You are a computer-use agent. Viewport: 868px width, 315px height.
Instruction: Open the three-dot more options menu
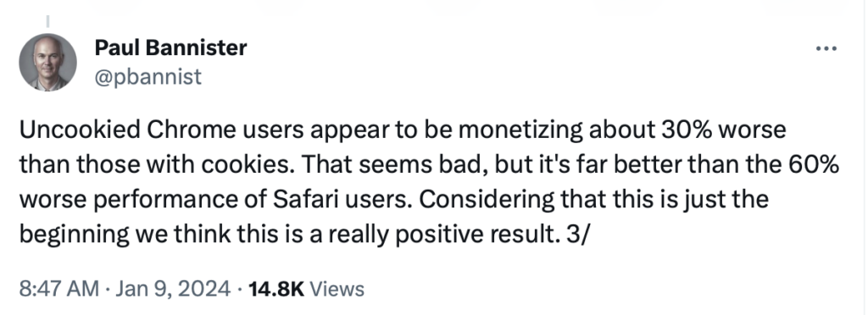(x=826, y=48)
